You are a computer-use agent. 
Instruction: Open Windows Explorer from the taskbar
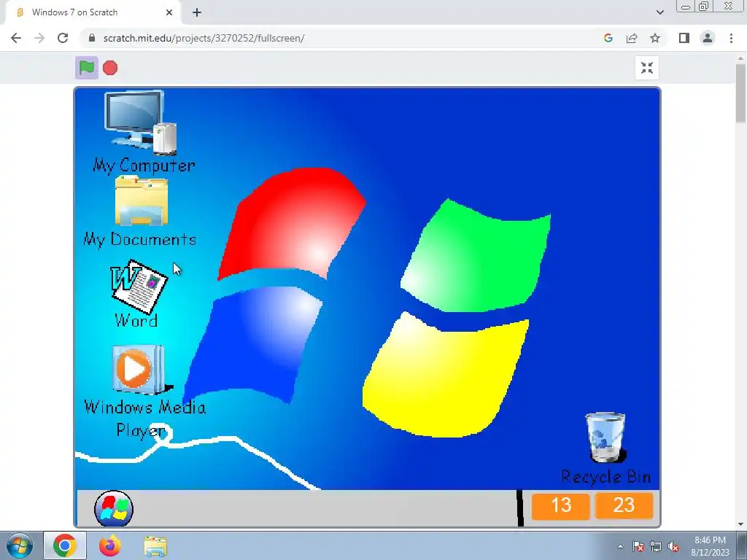(x=155, y=546)
